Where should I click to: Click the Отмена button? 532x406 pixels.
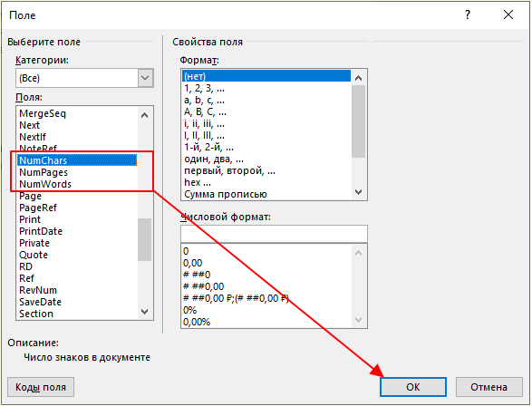(x=488, y=387)
